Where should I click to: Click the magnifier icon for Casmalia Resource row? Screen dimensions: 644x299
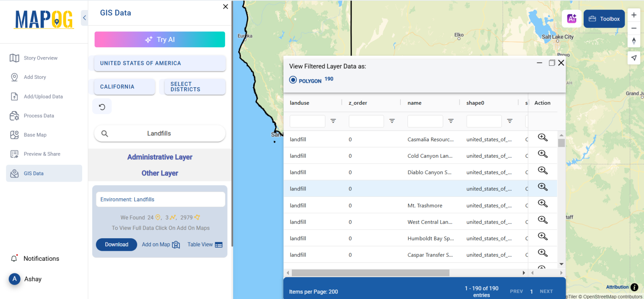click(x=543, y=137)
